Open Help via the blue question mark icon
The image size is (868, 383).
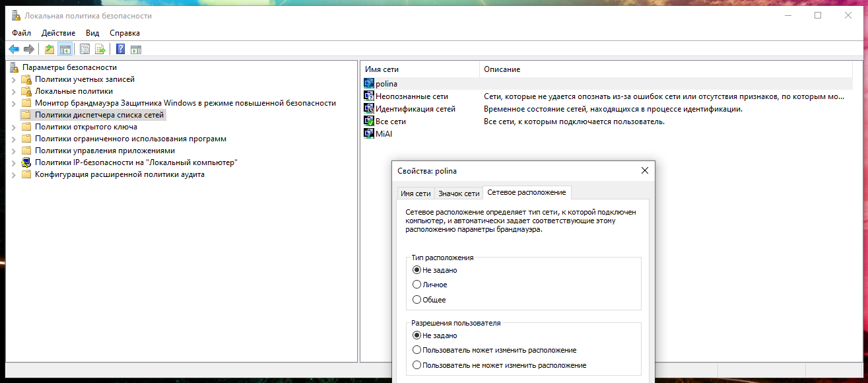point(120,49)
